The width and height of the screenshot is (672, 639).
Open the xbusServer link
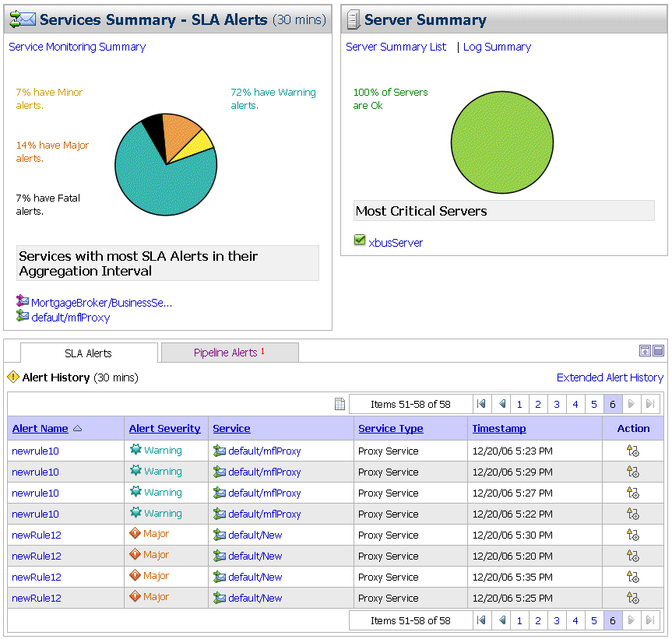coord(396,243)
